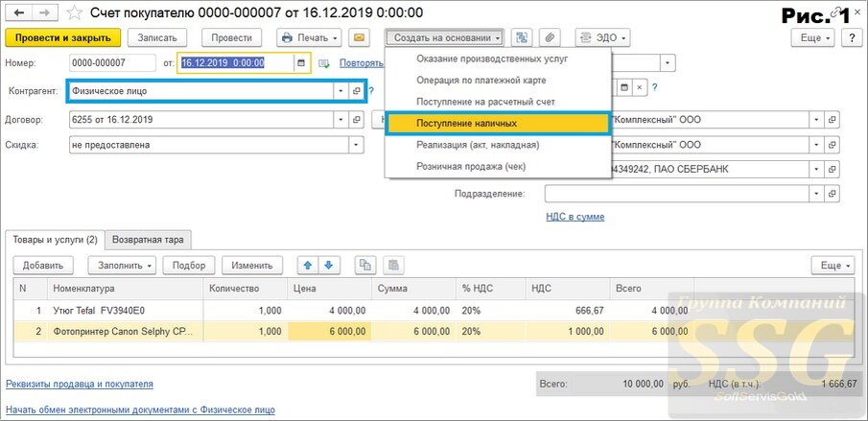Switch to Товары и услуги (2) tab
This screenshot has width=868, height=421.
pyautogui.click(x=55, y=240)
